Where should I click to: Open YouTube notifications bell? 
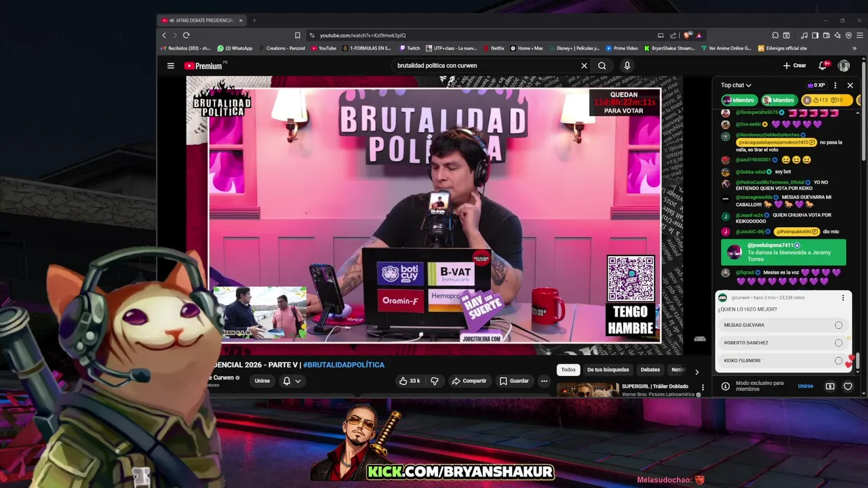[x=823, y=66]
